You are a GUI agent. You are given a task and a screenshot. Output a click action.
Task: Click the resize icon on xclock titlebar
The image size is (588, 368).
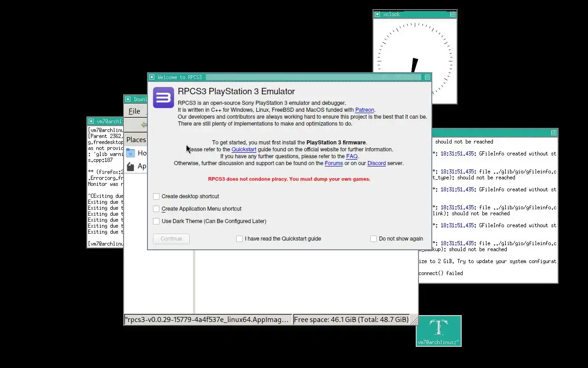click(x=452, y=14)
